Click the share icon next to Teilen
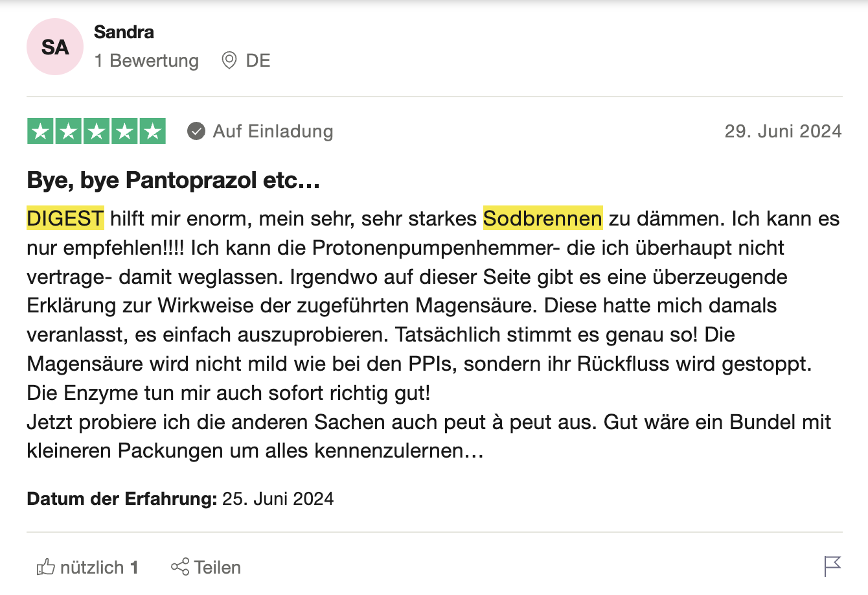Screen dimensions: 868x595 (180, 566)
